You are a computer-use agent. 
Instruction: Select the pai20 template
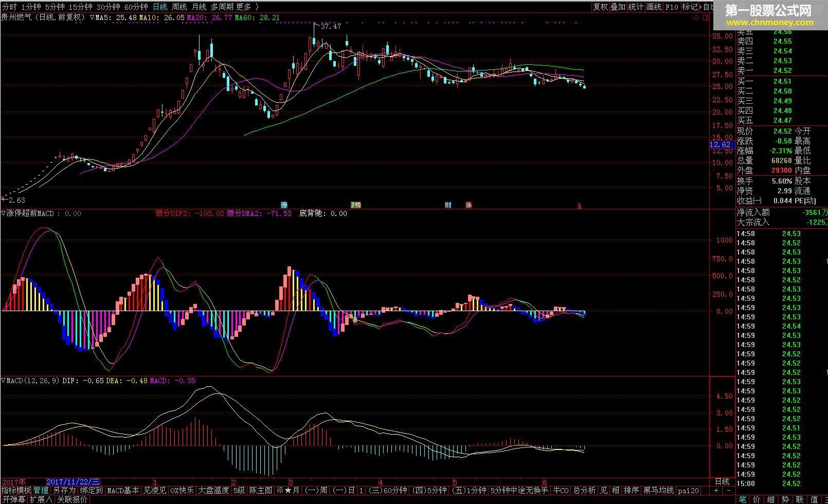(689, 491)
